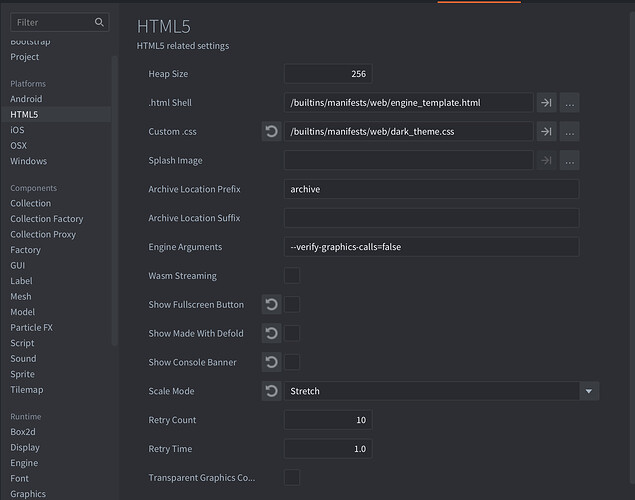
Task: Reset Scale Mode to default
Action: coord(271,391)
